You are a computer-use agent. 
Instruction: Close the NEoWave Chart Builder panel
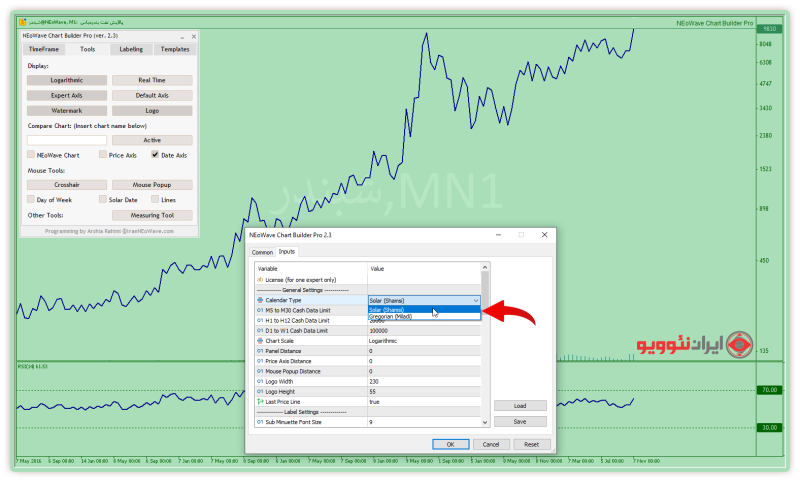pos(192,36)
